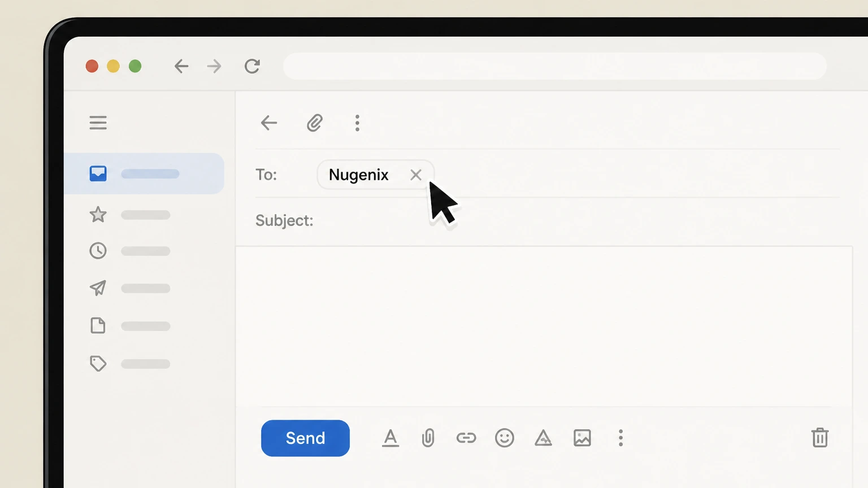
Task: Attach a file using bottom paperclip
Action: (x=428, y=438)
